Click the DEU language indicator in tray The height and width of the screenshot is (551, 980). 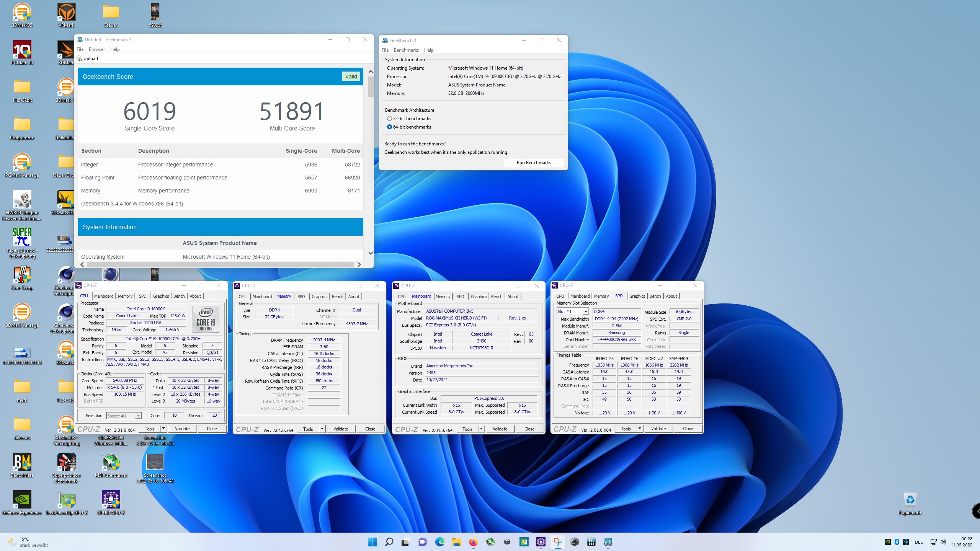point(919,542)
